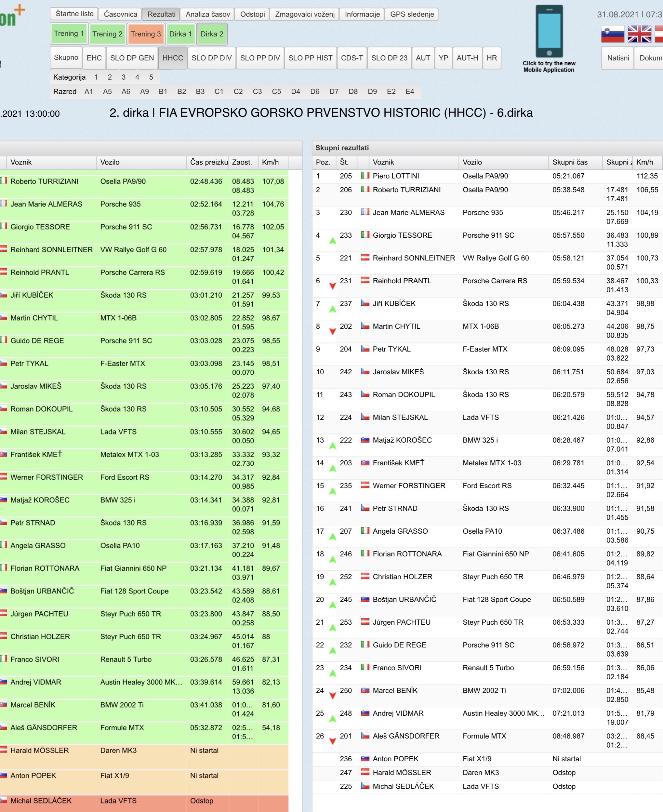Open the Štartne liste tab

point(74,14)
